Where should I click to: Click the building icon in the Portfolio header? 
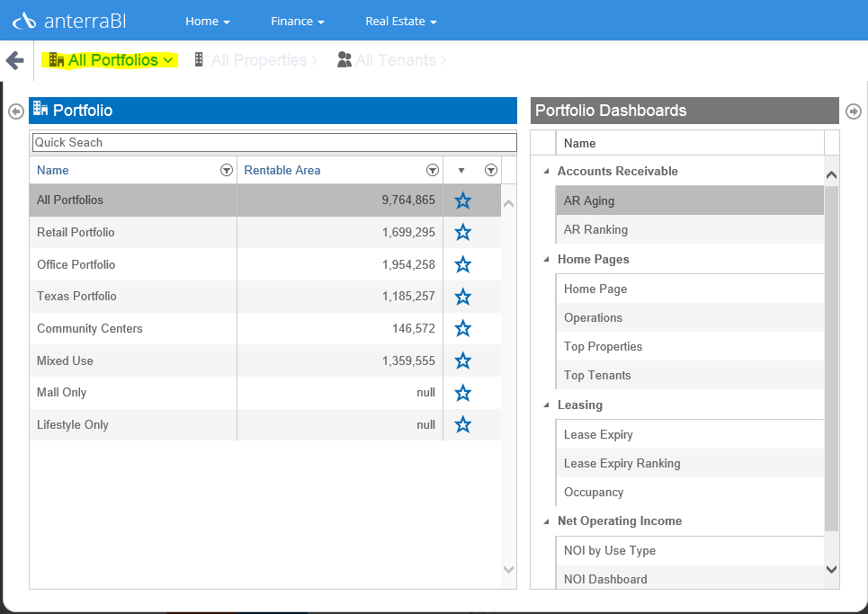point(40,109)
